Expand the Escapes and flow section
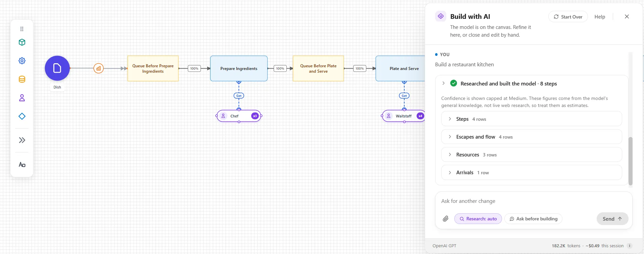644x254 pixels. pyautogui.click(x=532, y=137)
